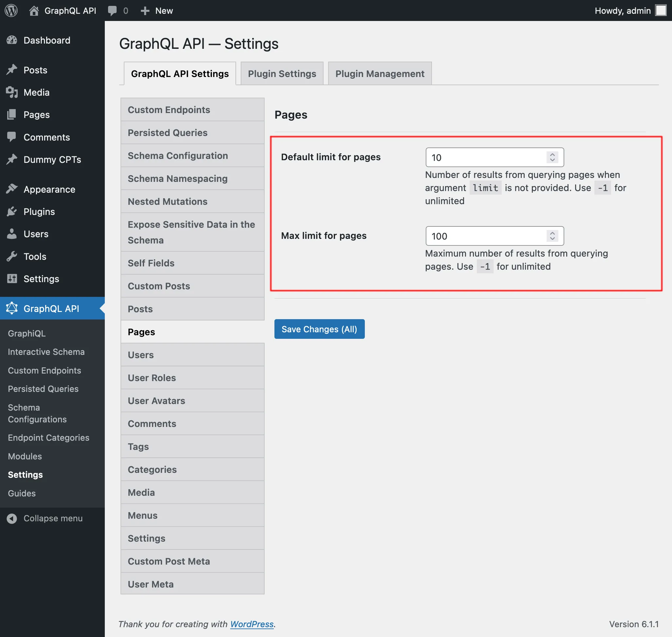Click the home icon beside GraphQL API
The width and height of the screenshot is (672, 637).
click(34, 10)
